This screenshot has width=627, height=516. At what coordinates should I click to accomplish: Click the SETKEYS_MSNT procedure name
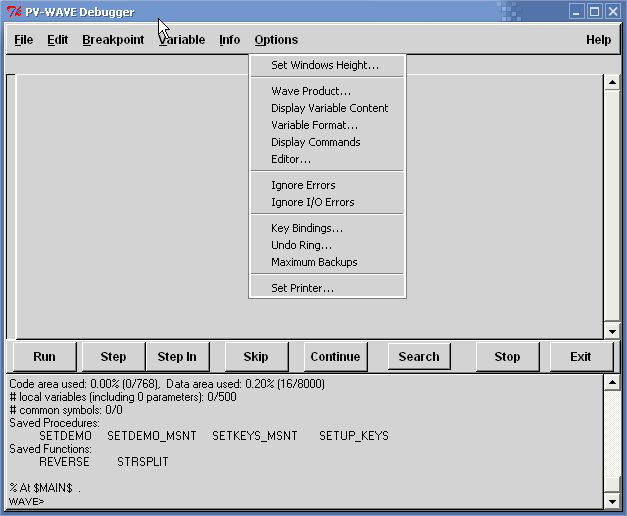pos(255,436)
